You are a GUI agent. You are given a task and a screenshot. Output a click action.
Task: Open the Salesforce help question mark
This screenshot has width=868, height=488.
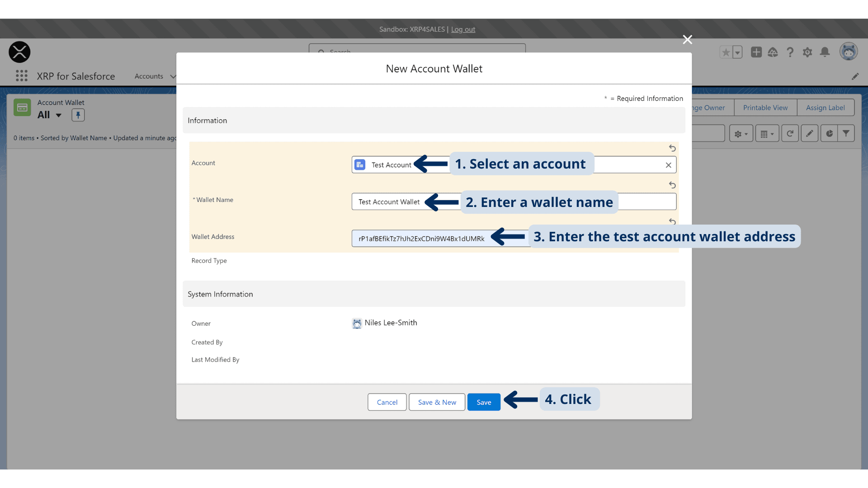pos(790,52)
